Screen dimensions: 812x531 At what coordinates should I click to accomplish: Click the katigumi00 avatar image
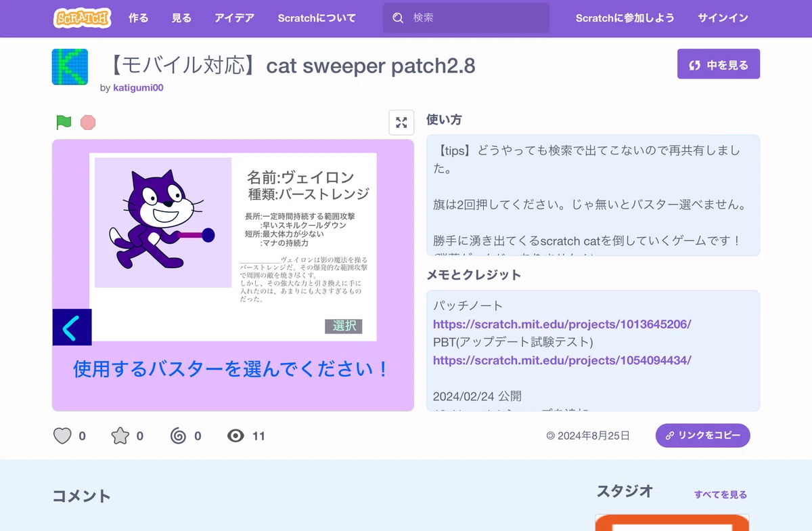coord(70,67)
